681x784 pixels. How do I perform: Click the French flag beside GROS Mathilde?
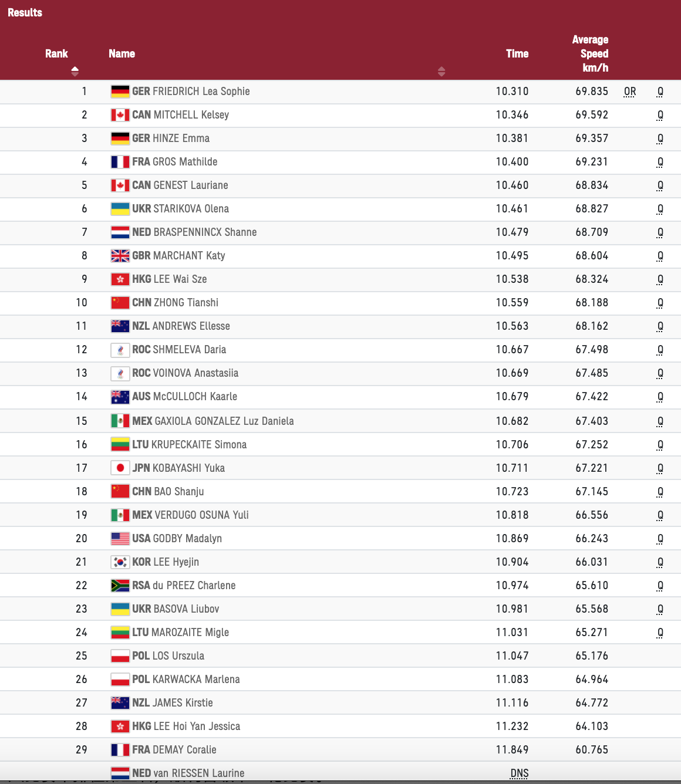pos(120,162)
